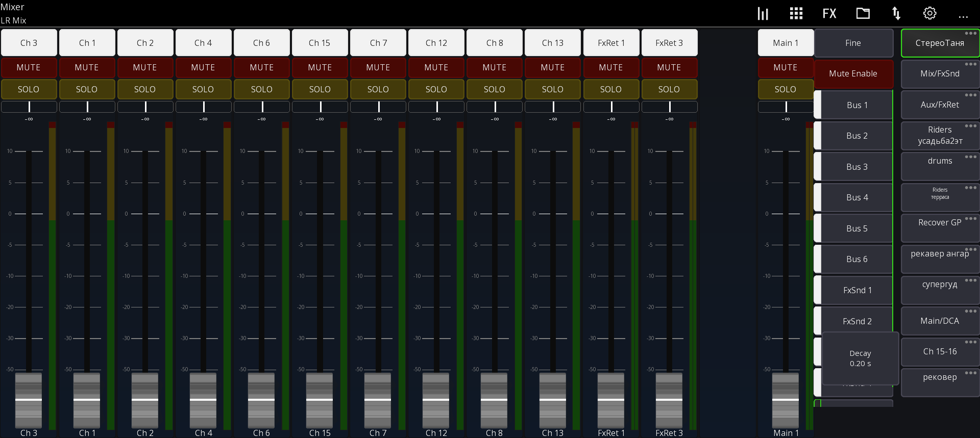Click the three dots on СтереоТаня layer

pos(971,34)
